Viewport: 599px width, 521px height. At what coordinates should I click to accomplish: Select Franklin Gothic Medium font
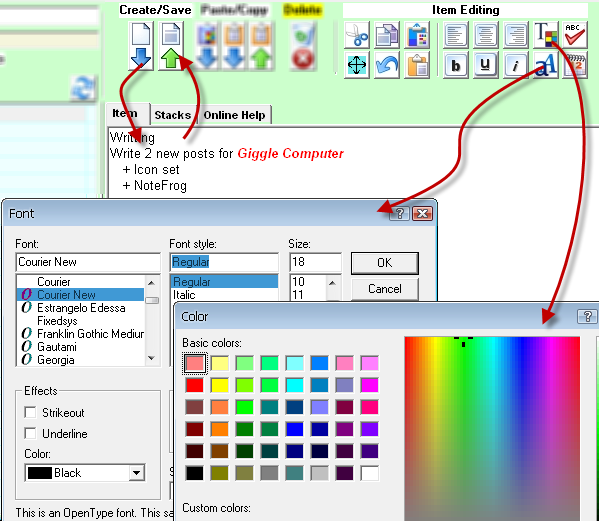pos(81,334)
